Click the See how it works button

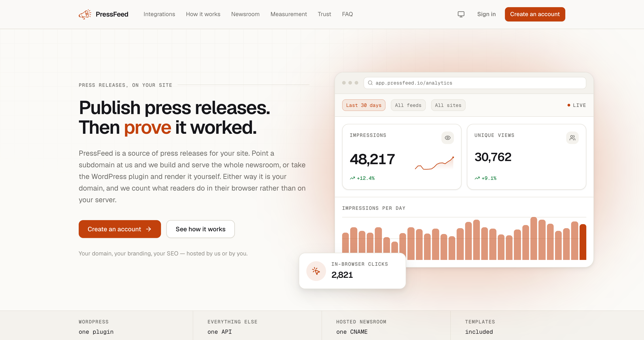click(x=200, y=229)
